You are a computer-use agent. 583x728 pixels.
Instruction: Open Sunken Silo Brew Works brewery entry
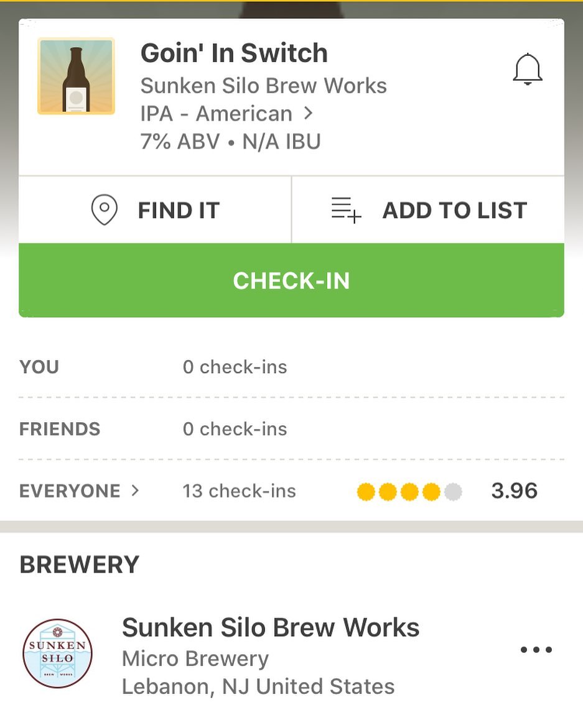coord(291,654)
